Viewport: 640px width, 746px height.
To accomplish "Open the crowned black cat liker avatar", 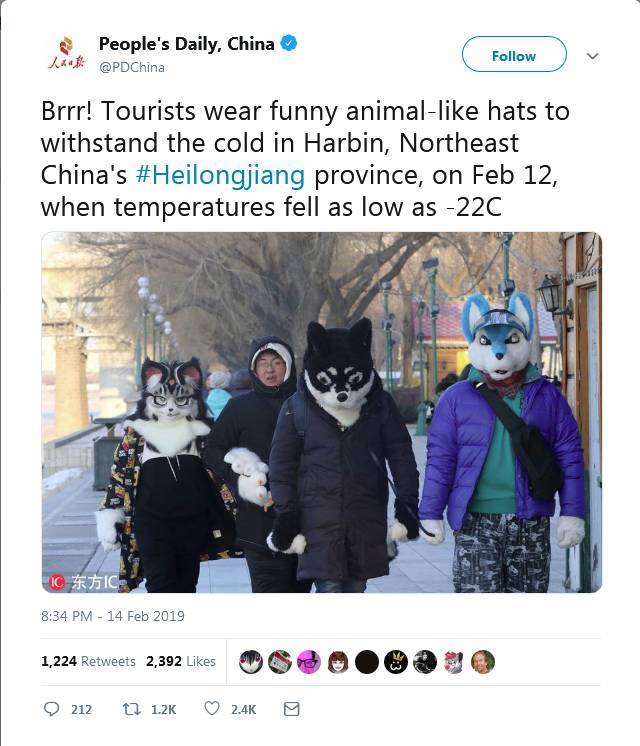I will click(396, 662).
